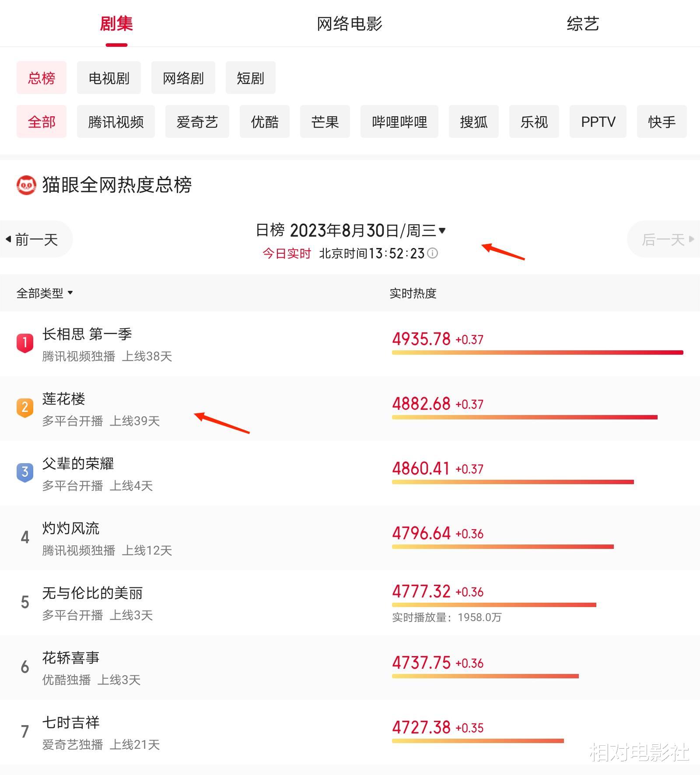Viewport: 700px width, 775px height.
Task: Click the info icon beside Beijing time
Action: tap(432, 253)
